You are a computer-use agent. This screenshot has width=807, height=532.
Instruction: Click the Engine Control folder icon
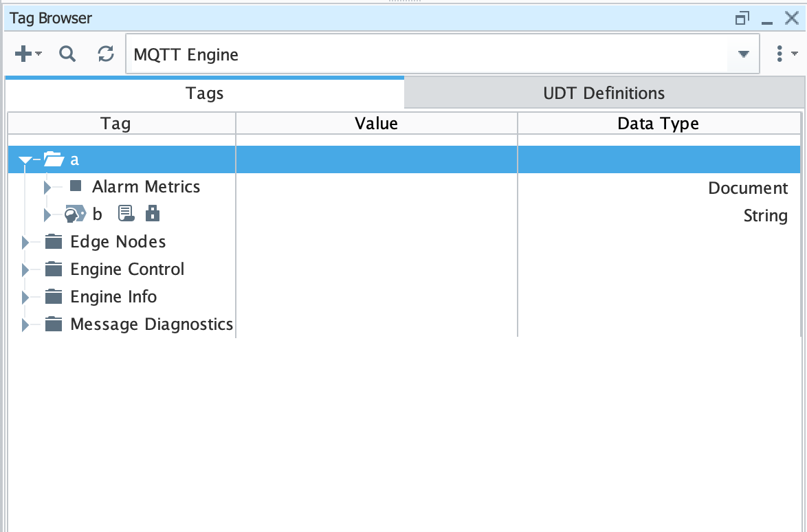coord(54,269)
